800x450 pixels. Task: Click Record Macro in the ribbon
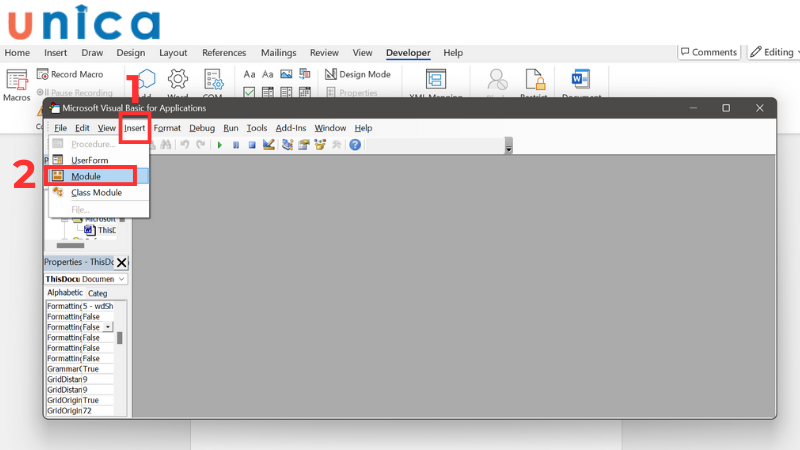[70, 74]
